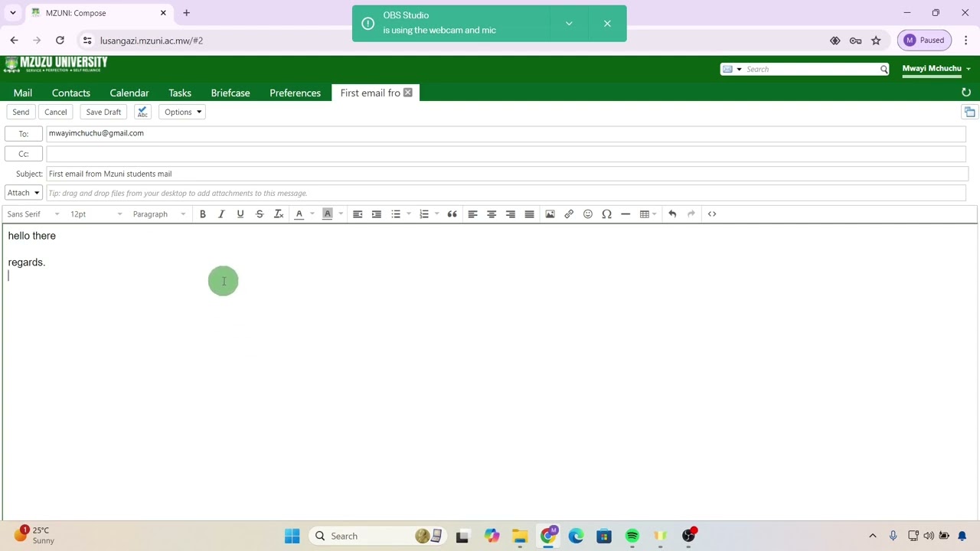Expand the Mwayi Mchuchu account menu
Image resolution: width=980 pixels, height=551 pixels.
coord(936,69)
